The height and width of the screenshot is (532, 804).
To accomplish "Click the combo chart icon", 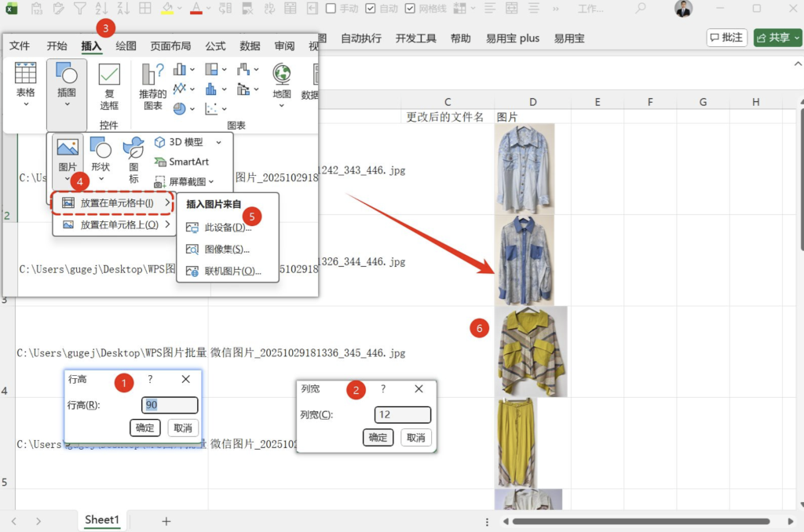I will point(243,89).
